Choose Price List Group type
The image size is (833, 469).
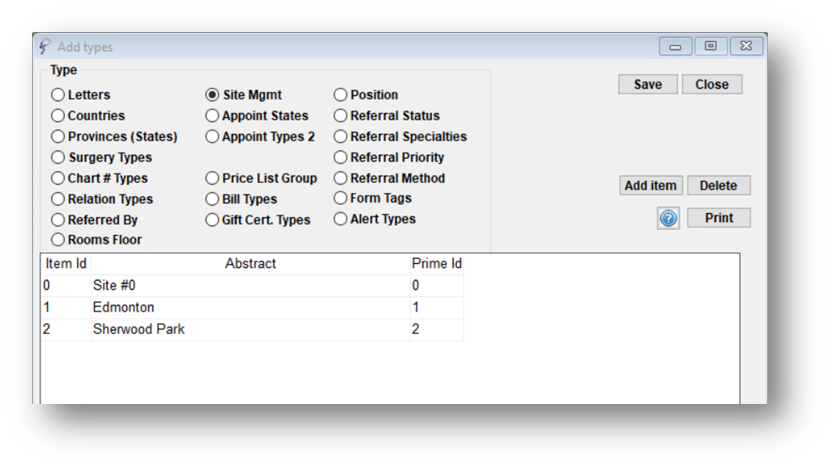point(212,178)
